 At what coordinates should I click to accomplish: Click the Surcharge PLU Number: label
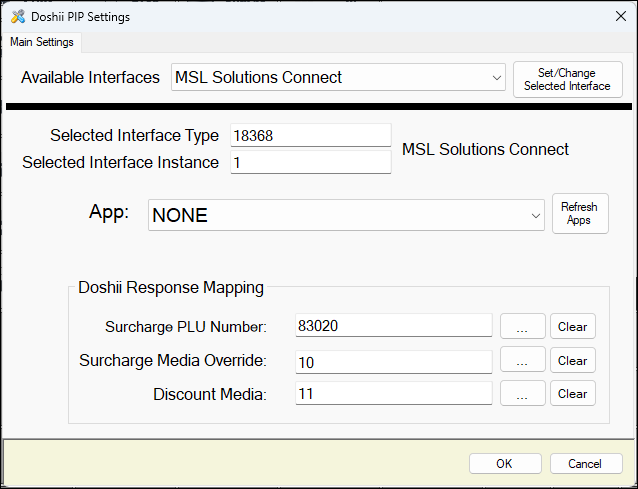point(186,327)
